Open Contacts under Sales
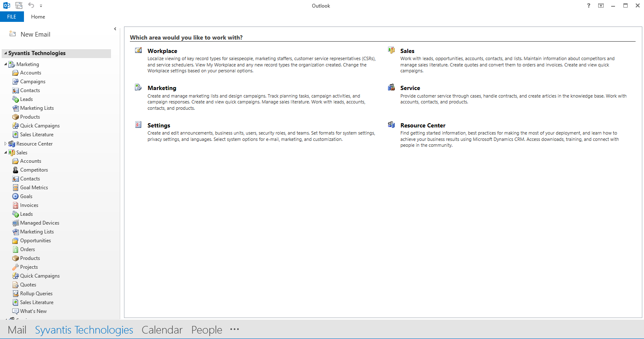This screenshot has width=644, height=339. click(30, 179)
